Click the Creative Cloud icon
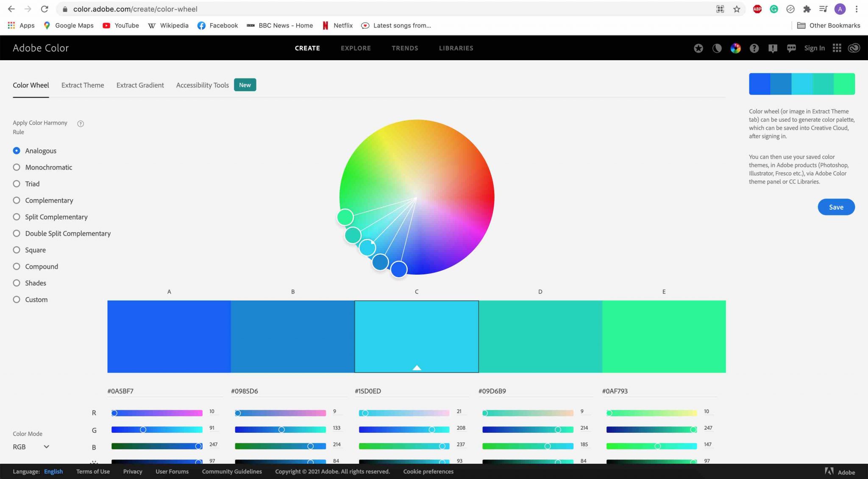 point(854,48)
